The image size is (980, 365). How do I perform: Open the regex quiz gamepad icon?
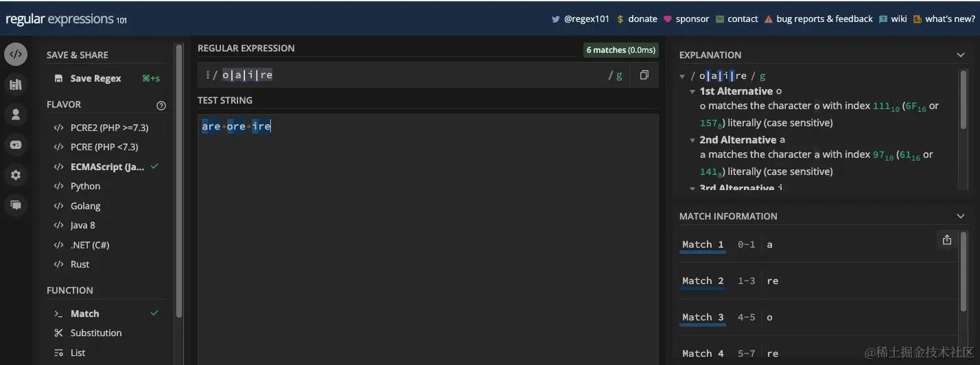coord(16,145)
